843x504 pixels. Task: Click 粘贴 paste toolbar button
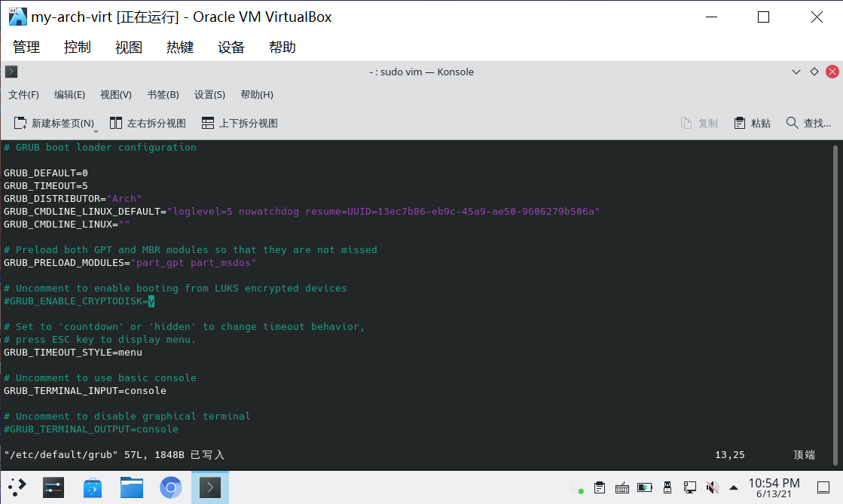(752, 123)
